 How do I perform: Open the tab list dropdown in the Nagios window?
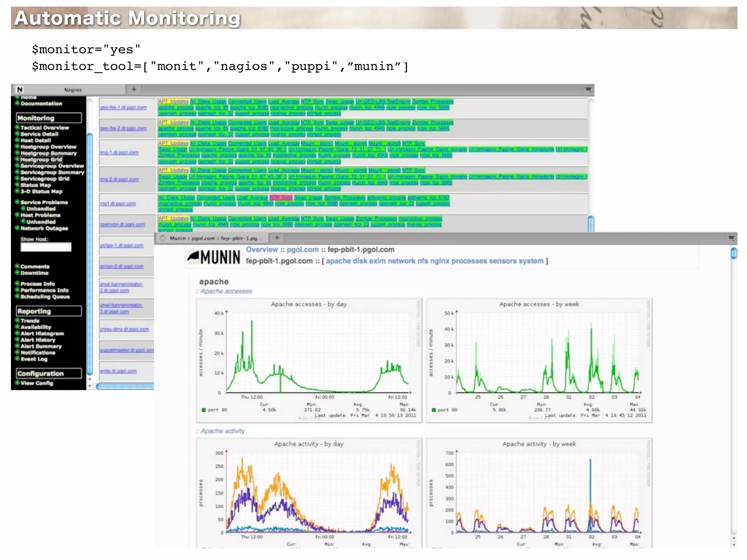pos(588,89)
